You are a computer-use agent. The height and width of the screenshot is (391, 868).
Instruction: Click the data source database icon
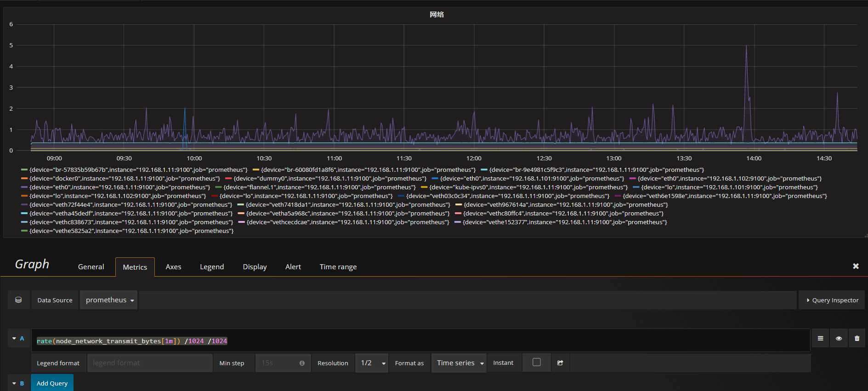click(x=18, y=300)
